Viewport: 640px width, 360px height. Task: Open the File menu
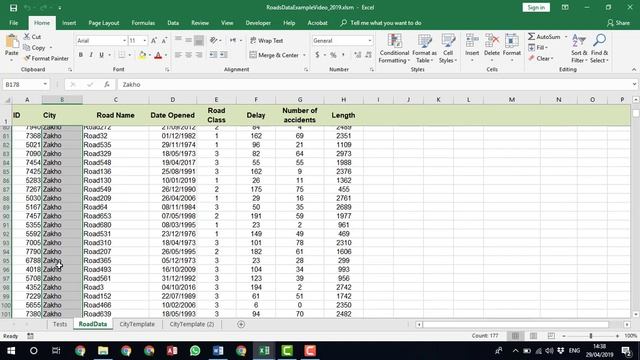(x=13, y=23)
